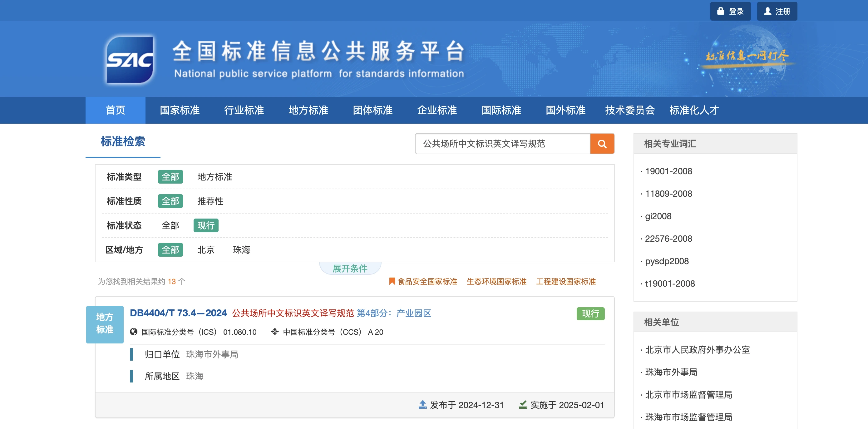Toggle the 现行 standard status filter
Image resolution: width=868 pixels, height=429 pixels.
click(x=206, y=225)
